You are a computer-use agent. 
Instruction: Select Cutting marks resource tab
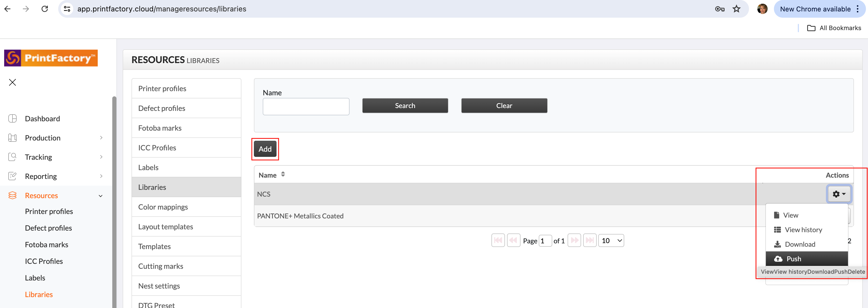click(x=186, y=266)
